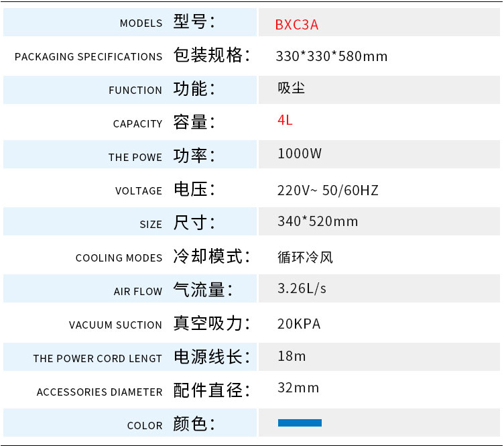Select the FUNCTION label text
504x446 pixels.
click(x=135, y=91)
